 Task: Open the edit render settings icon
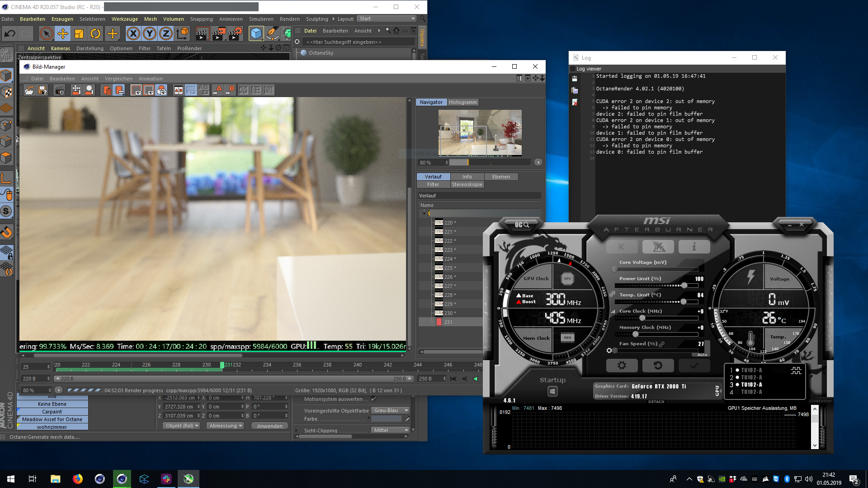(236, 33)
